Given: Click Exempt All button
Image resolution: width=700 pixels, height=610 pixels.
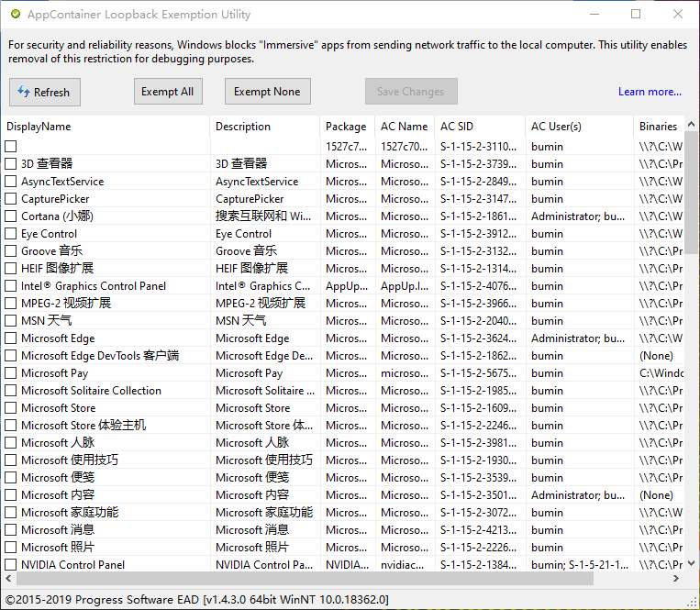Looking at the screenshot, I should [x=168, y=92].
